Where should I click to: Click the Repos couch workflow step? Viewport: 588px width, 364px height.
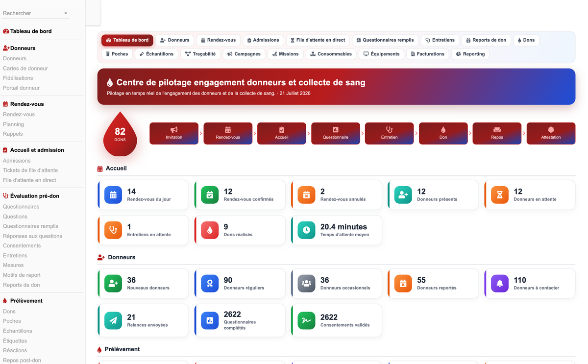497,133
